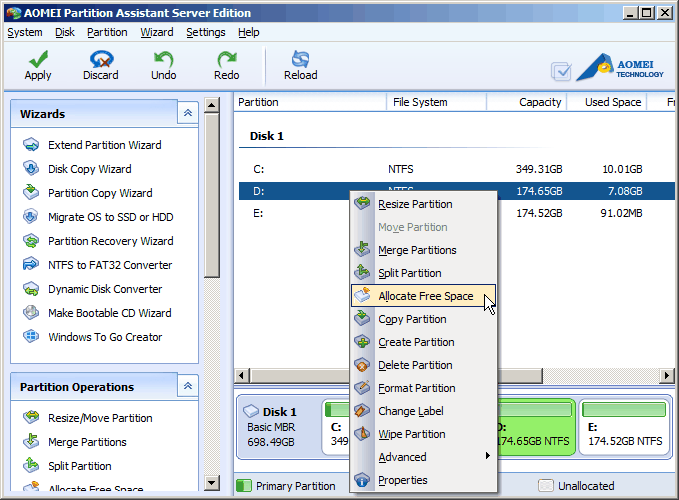Select the C: partition row
Screen dimensions: 679x500
[456, 169]
